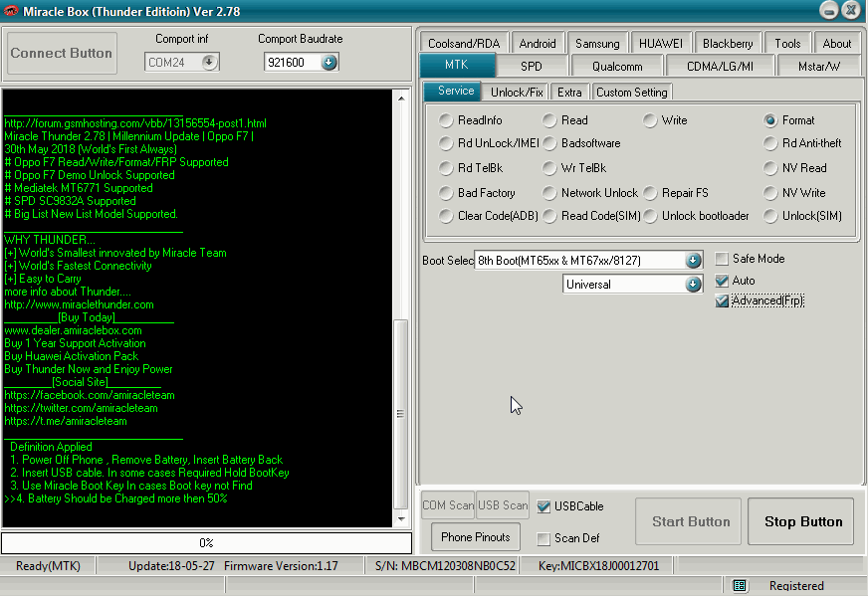Open the Custom Setting sub-tab

click(x=632, y=93)
